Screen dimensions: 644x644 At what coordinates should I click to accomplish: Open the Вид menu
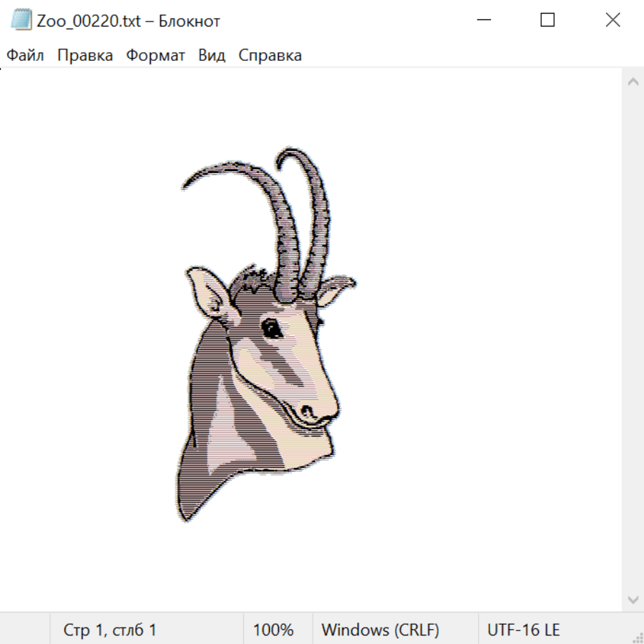[x=212, y=56]
